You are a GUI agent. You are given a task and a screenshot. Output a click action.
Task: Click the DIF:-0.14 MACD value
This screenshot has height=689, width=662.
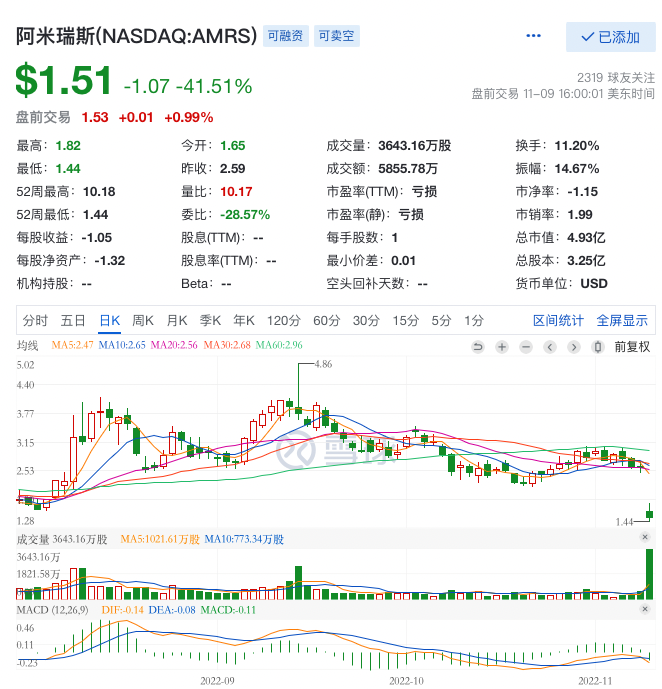[123, 610]
